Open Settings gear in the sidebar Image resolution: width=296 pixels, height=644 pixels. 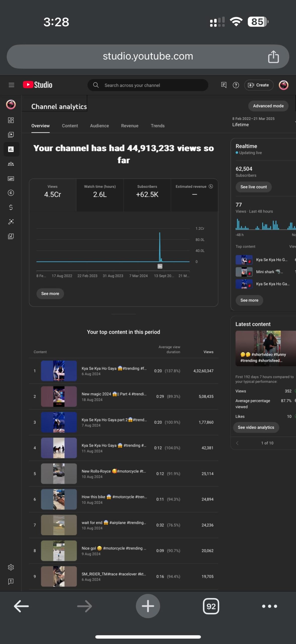[x=11, y=567]
